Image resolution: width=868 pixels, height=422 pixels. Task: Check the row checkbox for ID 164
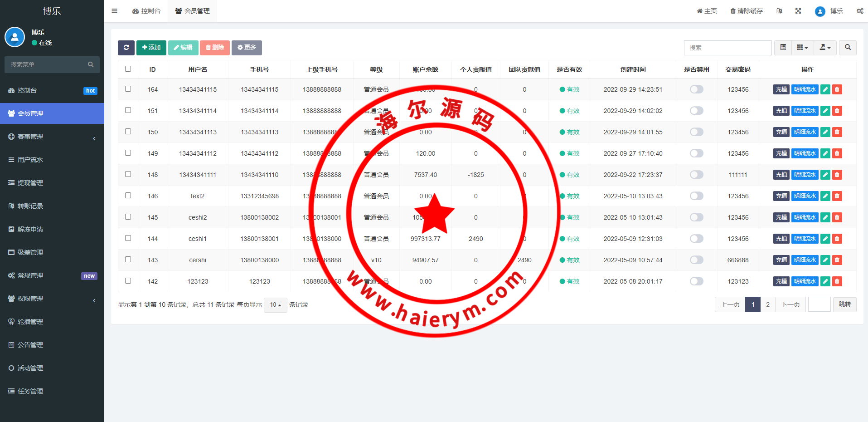pos(128,89)
